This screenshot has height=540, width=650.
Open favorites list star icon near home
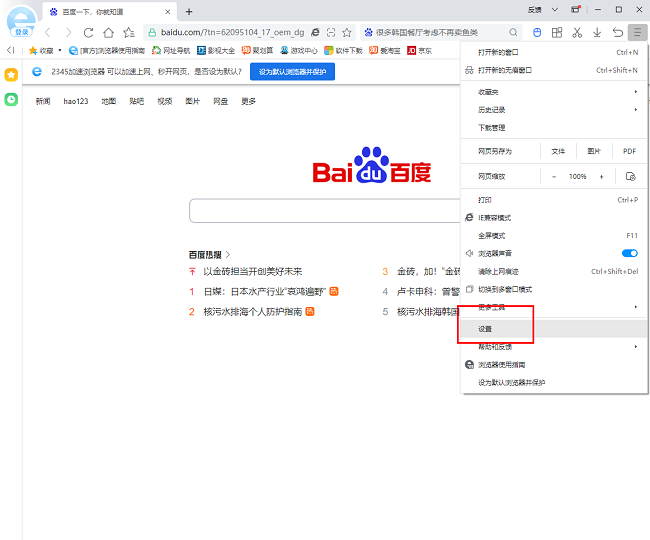[x=129, y=32]
